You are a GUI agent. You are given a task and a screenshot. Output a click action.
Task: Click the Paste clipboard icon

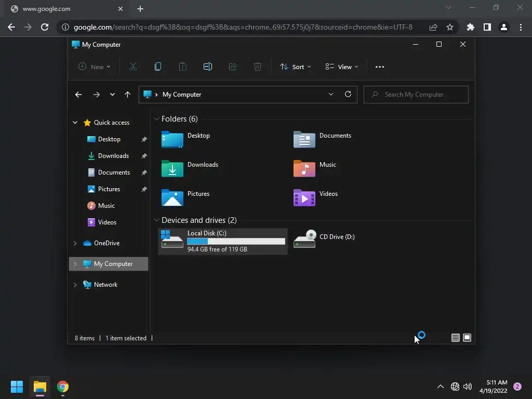click(183, 67)
